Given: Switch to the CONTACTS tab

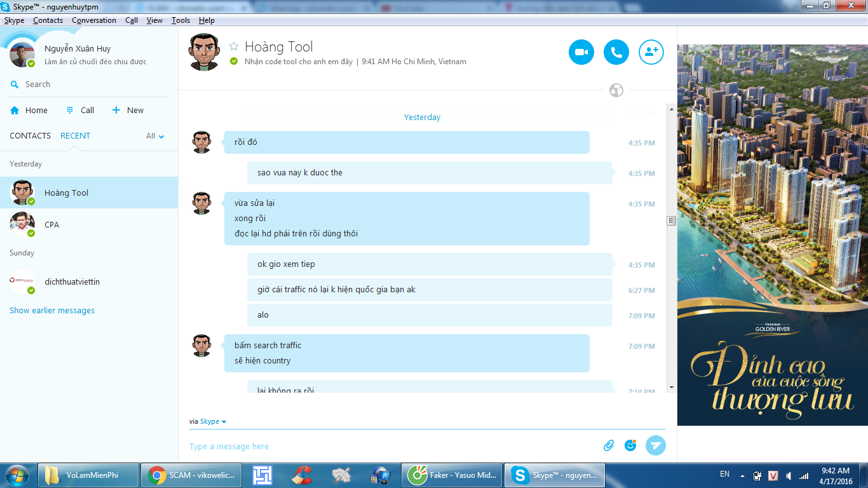Looking at the screenshot, I should [x=30, y=135].
